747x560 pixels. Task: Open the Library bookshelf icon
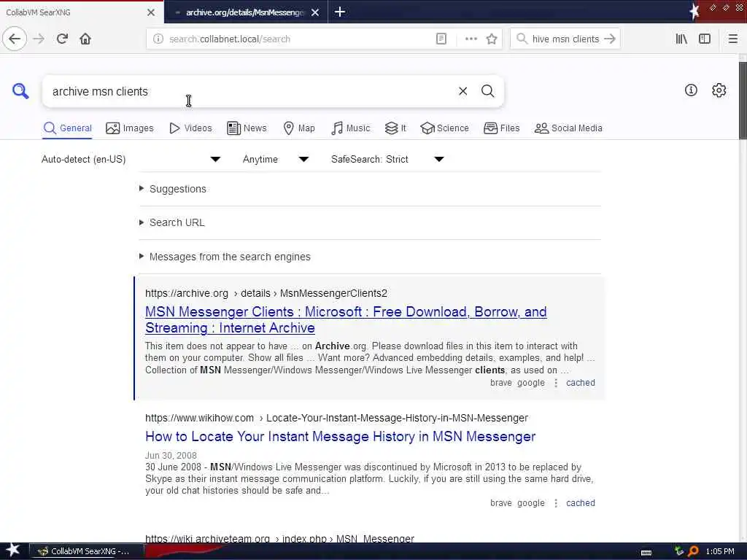tap(681, 39)
